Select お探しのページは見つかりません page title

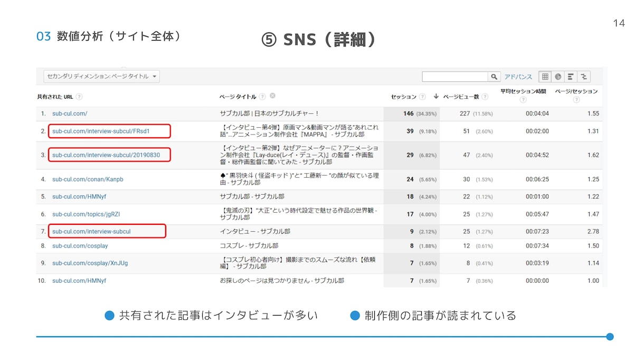[282, 281]
